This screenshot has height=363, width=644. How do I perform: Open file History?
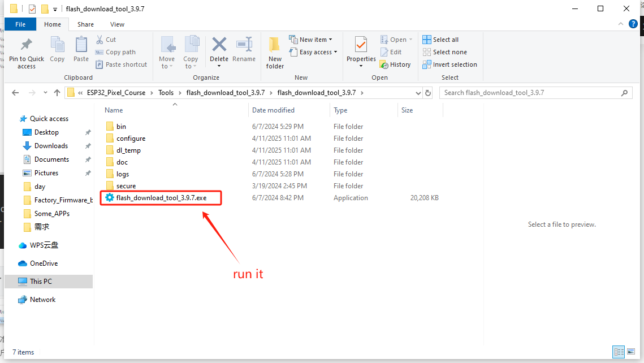coord(395,64)
